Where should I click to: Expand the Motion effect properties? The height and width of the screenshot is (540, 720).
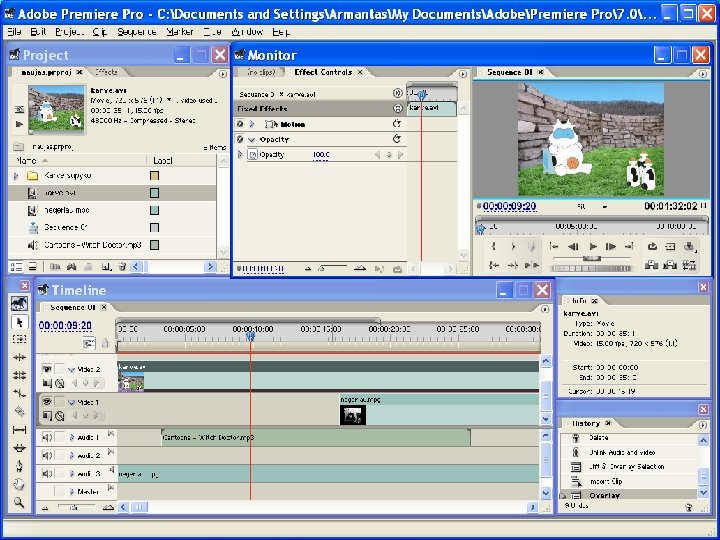[252, 124]
